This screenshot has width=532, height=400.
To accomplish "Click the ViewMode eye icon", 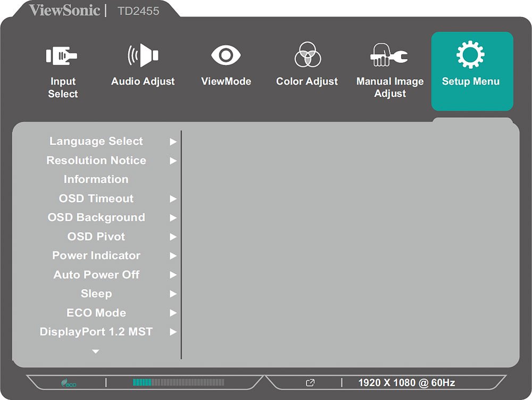I will [x=226, y=55].
